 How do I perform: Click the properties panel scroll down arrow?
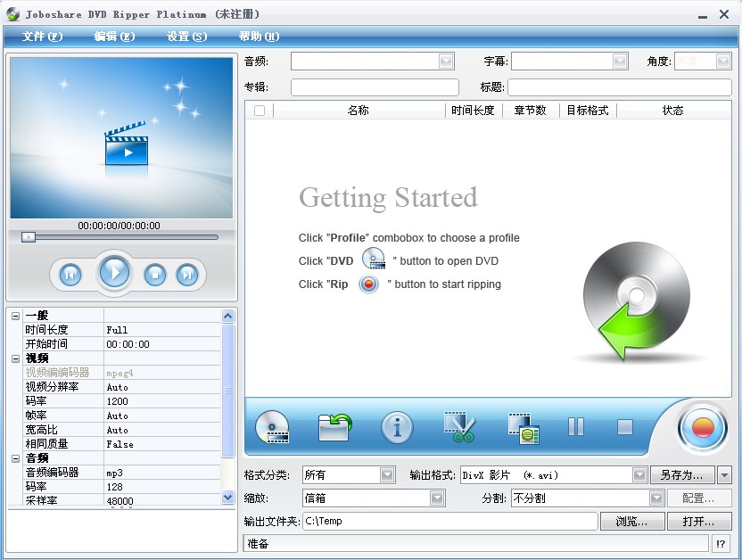[x=227, y=497]
